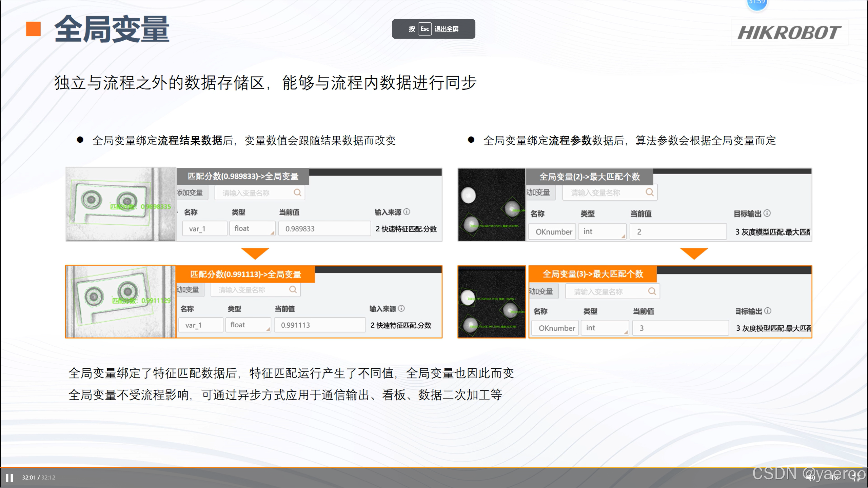Open the 1x playback speed menu
Image resolution: width=868 pixels, height=488 pixels.
click(835, 477)
